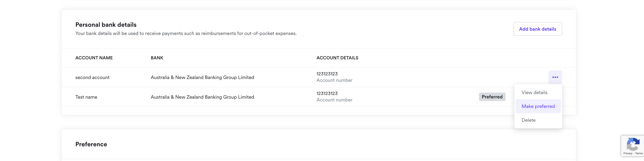Open the reCAPTCHA Privacy link
Image resolution: width=644 pixels, height=161 pixels.
[628, 153]
